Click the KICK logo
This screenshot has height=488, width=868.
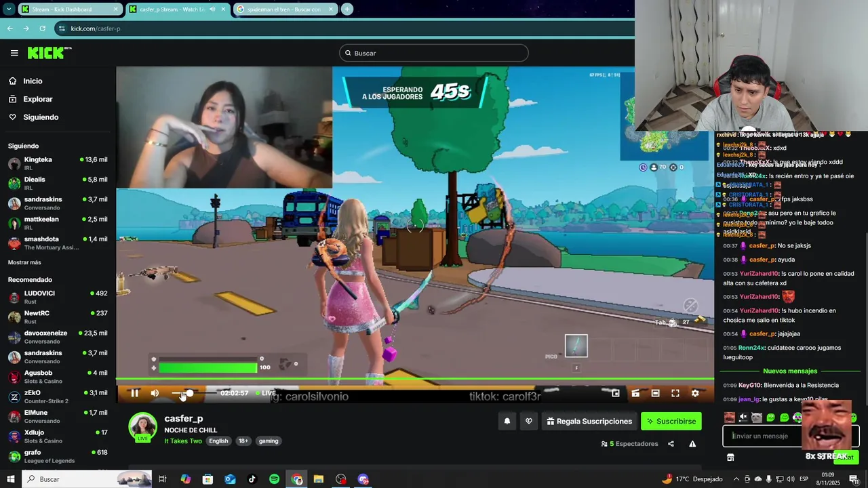pos(49,53)
